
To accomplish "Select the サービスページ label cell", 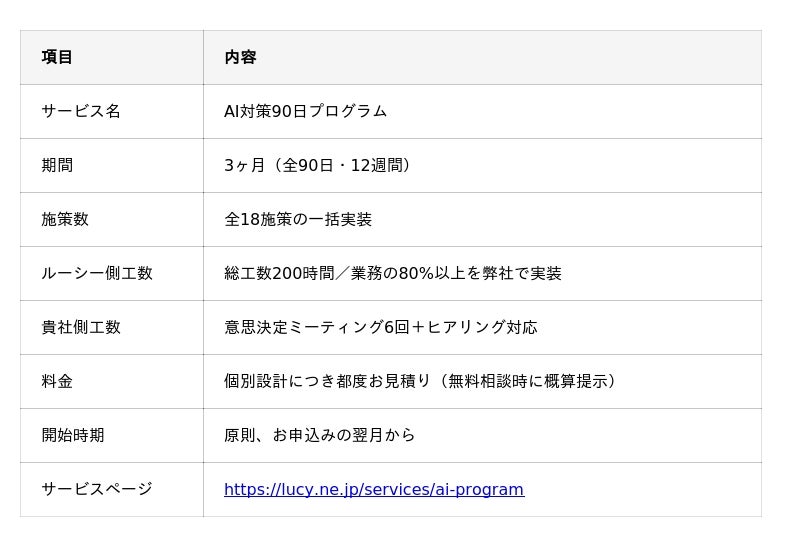I will click(x=97, y=489).
